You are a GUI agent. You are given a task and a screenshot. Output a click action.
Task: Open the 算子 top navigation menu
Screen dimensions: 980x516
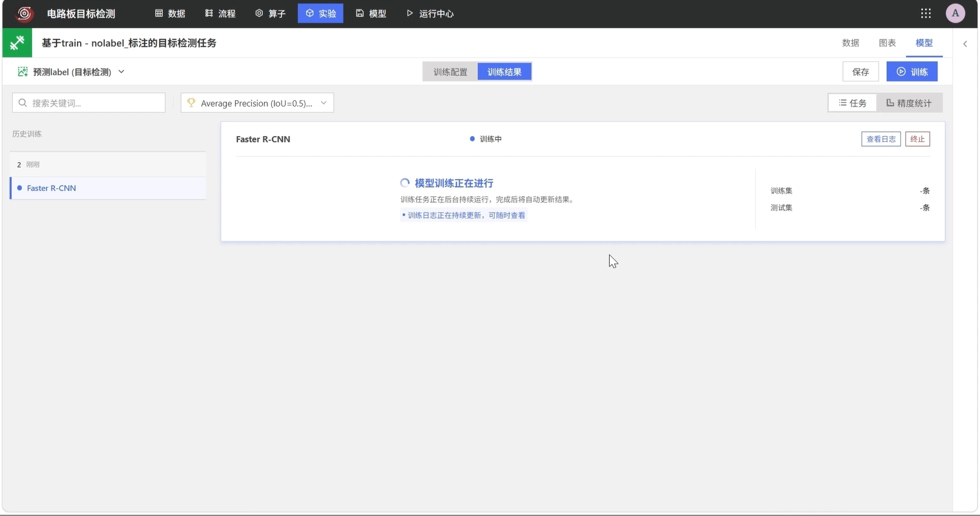270,13
